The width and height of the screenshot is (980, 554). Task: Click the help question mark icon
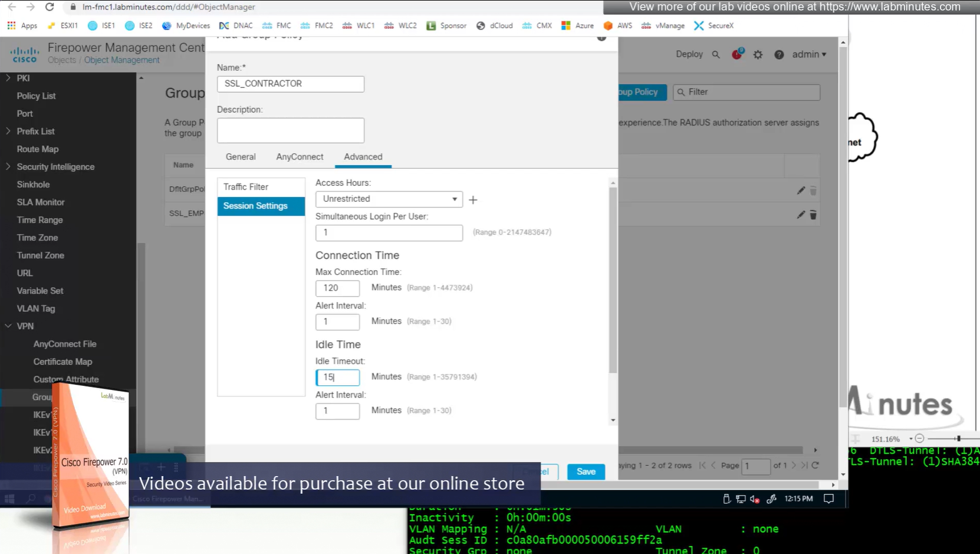[x=779, y=54]
